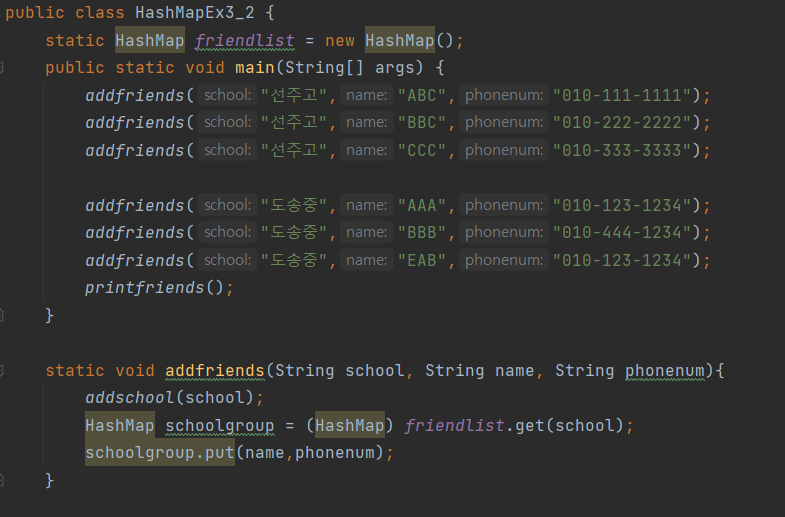Click the main method name
This screenshot has height=517, width=785.
click(x=255, y=68)
